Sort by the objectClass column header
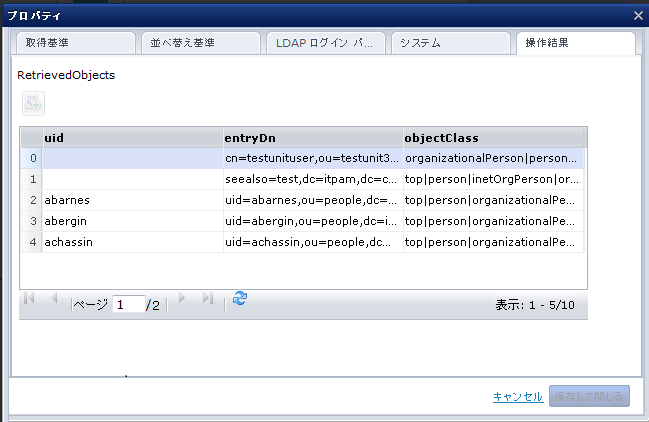 point(494,138)
